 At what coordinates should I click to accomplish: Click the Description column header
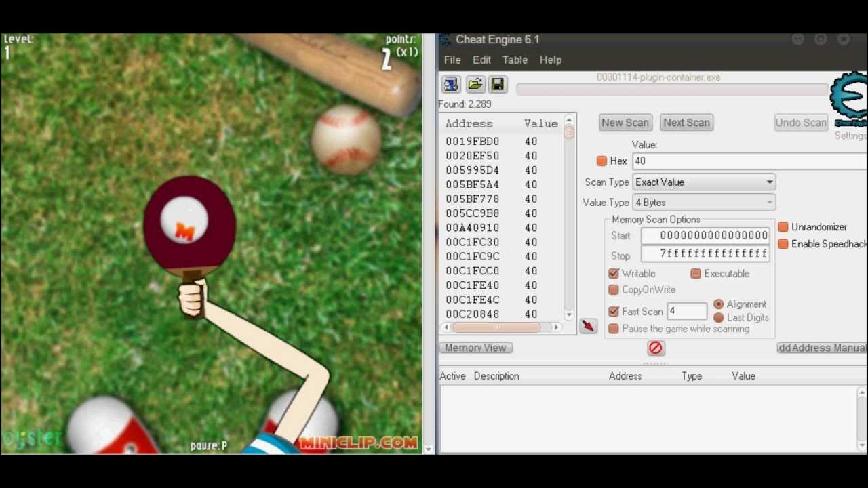pyautogui.click(x=496, y=376)
